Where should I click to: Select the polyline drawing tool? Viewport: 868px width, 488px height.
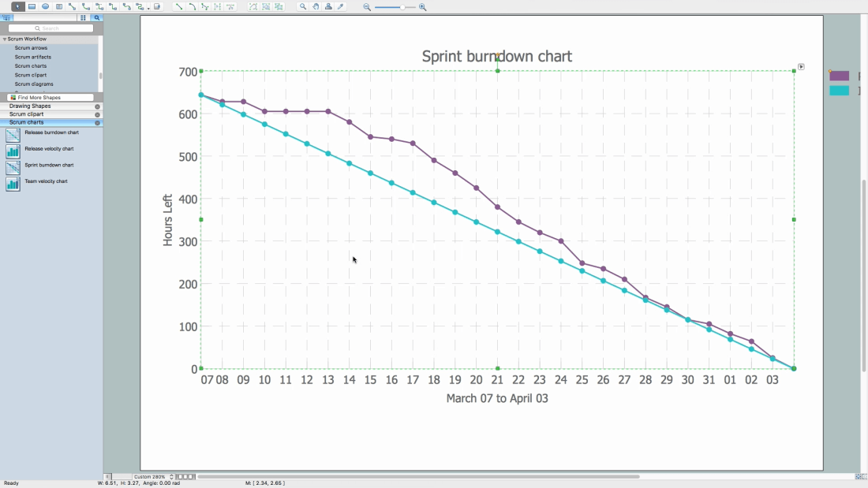tap(205, 6)
